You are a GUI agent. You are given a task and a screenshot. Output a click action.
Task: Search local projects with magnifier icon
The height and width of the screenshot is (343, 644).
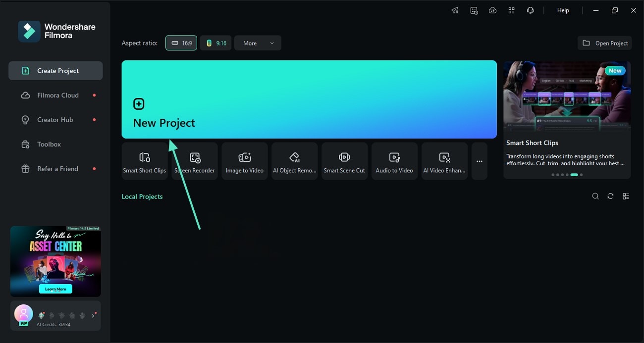[x=595, y=196]
